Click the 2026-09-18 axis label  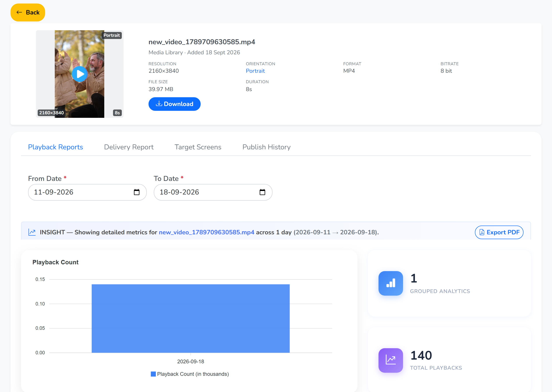(x=191, y=361)
